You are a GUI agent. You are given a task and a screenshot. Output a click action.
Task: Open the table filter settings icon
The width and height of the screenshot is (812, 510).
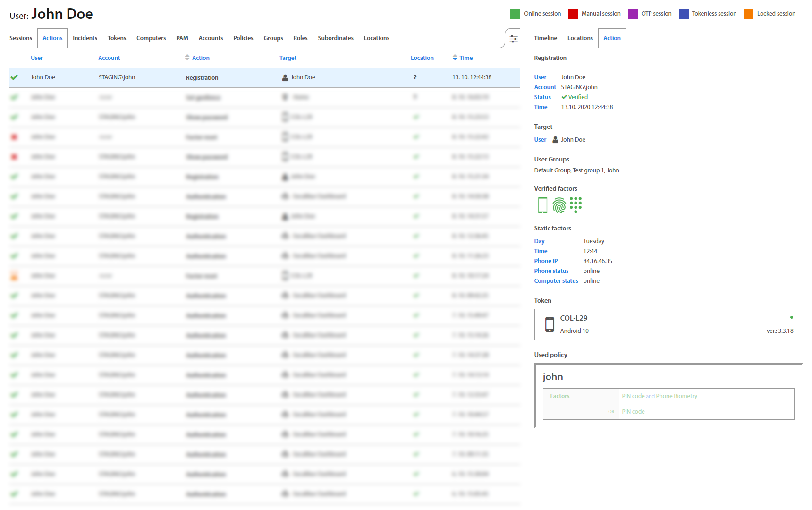514,39
